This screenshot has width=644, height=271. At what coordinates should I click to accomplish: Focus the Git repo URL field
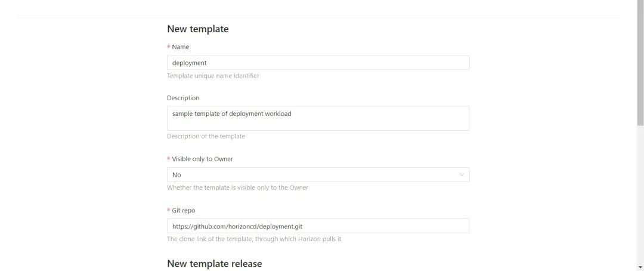click(x=318, y=226)
